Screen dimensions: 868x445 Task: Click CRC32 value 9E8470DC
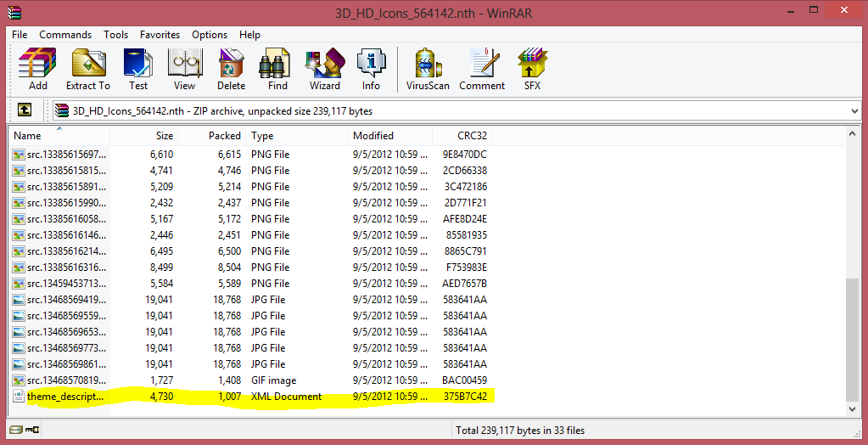[465, 154]
